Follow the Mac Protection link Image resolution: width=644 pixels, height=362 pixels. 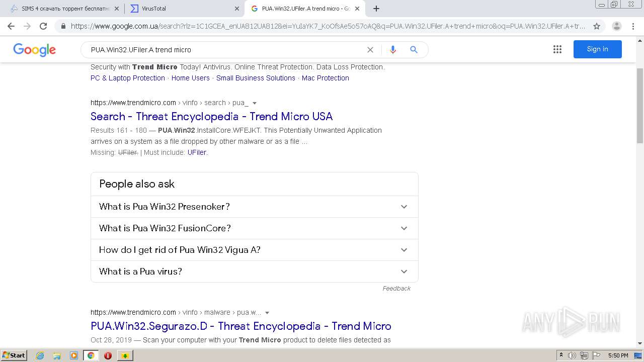pyautogui.click(x=325, y=78)
